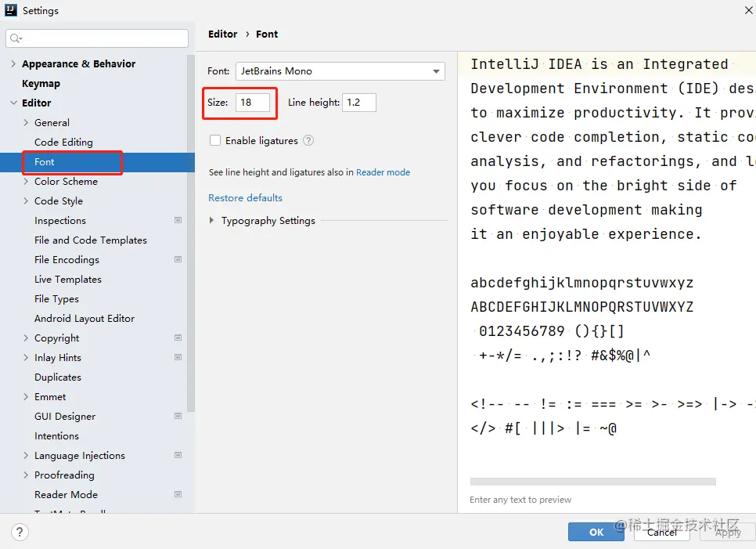
Task: Open Inspections settings page
Action: pos(60,221)
